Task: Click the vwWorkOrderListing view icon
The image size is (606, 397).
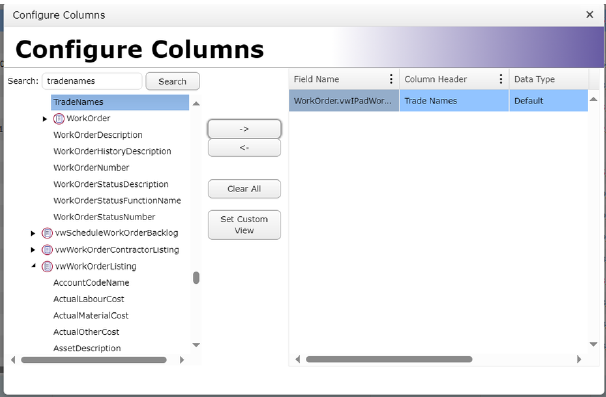Action: pos(47,266)
